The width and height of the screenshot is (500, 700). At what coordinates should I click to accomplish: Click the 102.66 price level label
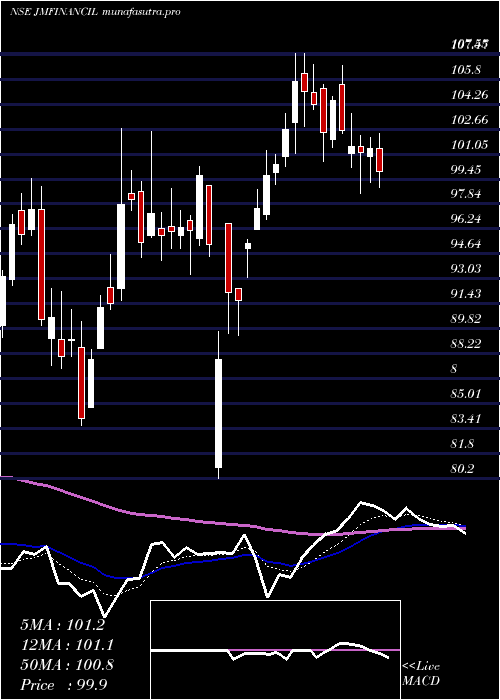point(470,119)
